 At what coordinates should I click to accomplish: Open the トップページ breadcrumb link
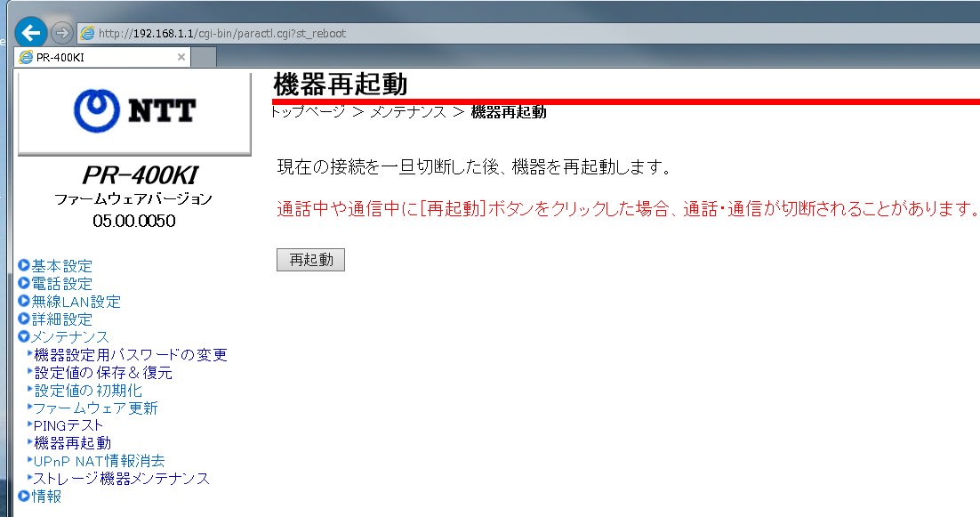point(308,112)
